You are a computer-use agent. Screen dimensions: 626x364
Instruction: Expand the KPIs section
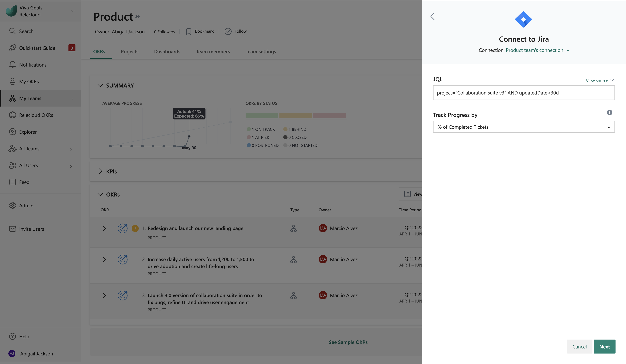click(100, 171)
